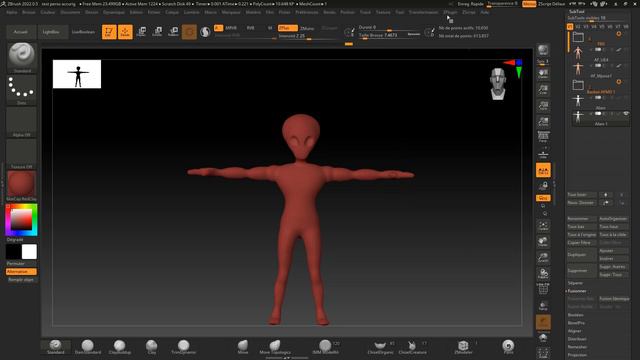This screenshot has height=360, width=640.
Task: Toggle Solo mode
Action: click(543, 338)
